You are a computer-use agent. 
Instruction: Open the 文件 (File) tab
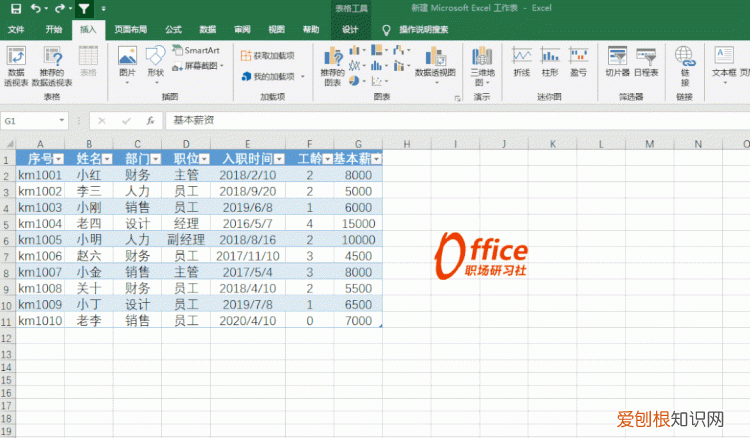(x=16, y=30)
